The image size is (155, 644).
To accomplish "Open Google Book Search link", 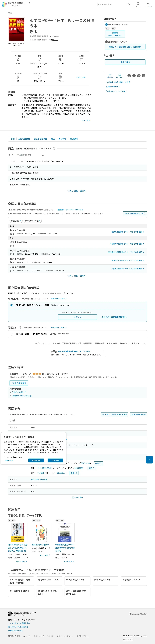I will [22, 396].
